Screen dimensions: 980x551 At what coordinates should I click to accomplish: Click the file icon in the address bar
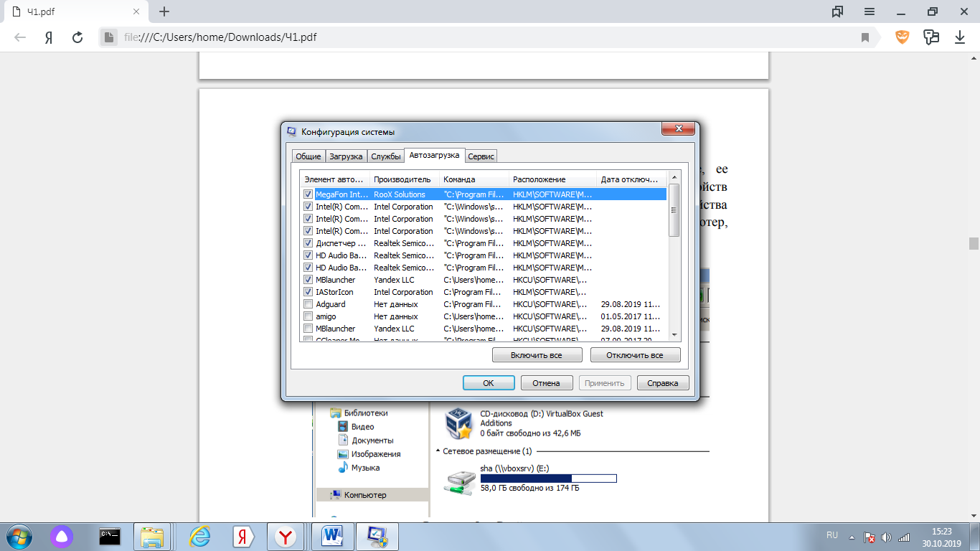point(108,37)
